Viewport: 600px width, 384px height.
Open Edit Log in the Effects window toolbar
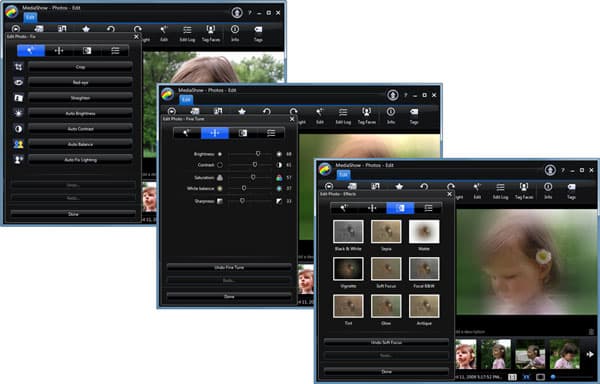pyautogui.click(x=500, y=191)
